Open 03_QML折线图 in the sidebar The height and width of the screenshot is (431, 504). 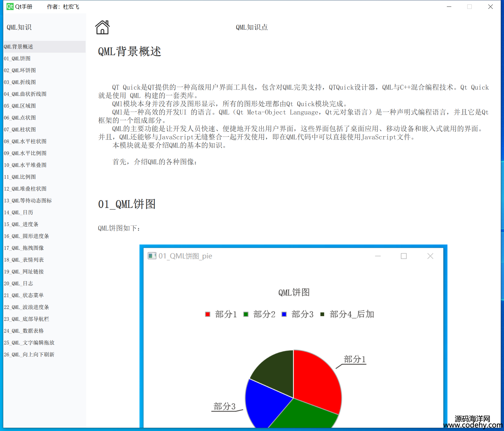pos(44,82)
